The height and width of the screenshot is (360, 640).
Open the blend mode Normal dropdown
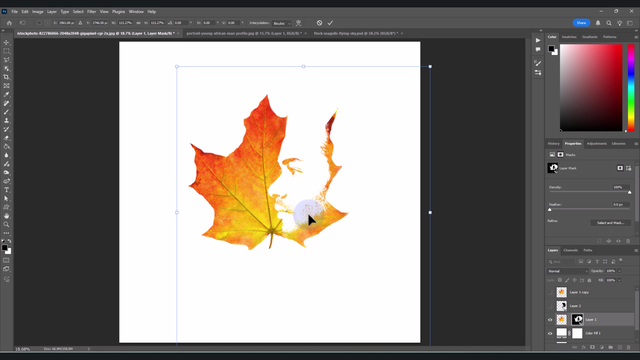pyautogui.click(x=568, y=271)
